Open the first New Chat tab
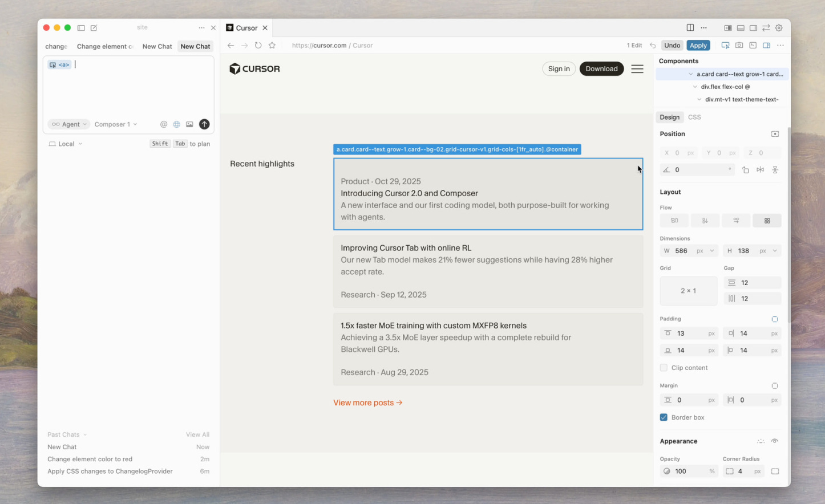This screenshot has width=825, height=504. [157, 46]
